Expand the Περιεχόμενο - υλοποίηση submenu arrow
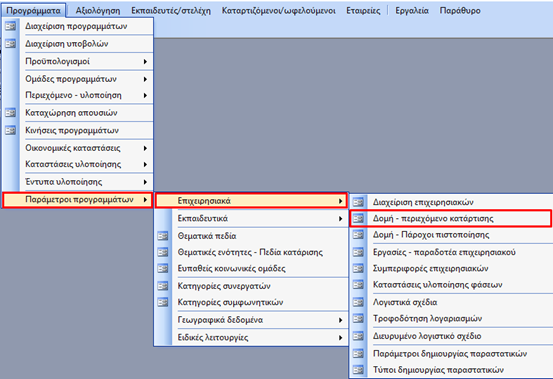553x379 pixels. (x=145, y=95)
